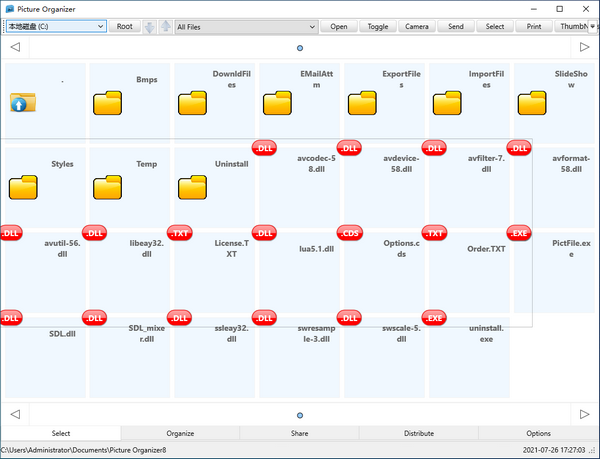Select the Temp folder icon
This screenshot has height=459, width=600.
107,186
